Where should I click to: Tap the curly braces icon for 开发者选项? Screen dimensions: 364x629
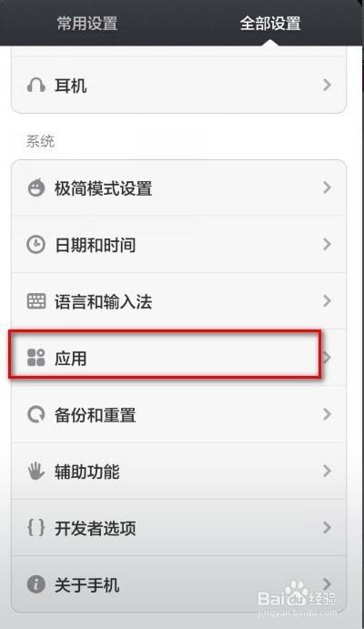(35, 528)
